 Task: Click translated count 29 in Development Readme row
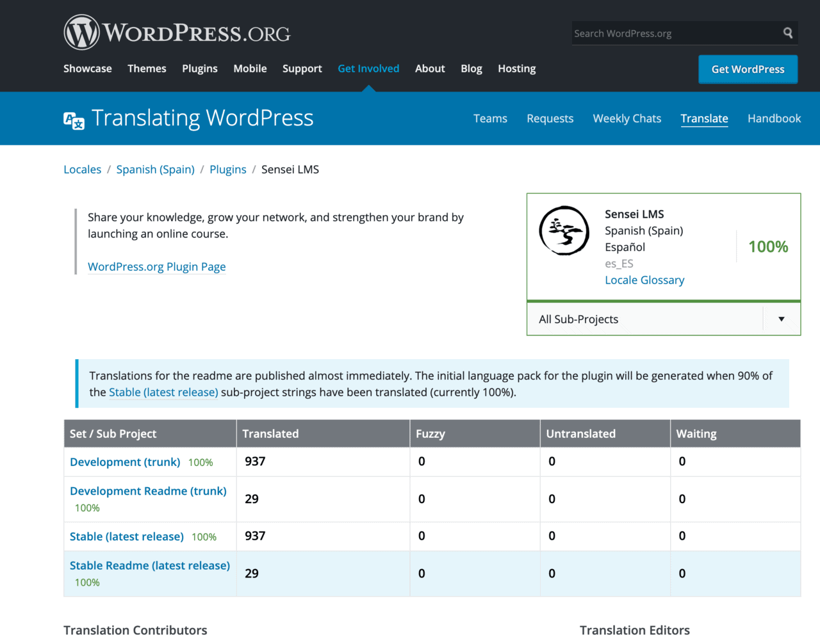tap(252, 499)
